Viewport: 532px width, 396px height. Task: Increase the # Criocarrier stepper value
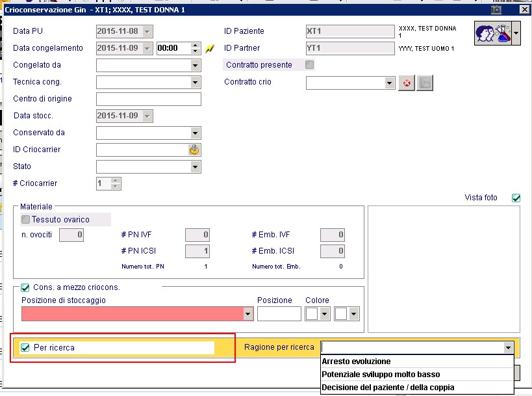[x=116, y=181]
